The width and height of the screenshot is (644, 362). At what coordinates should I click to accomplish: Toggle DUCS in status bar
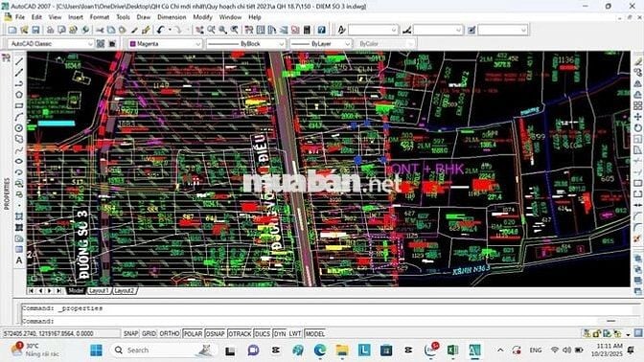coord(263,333)
